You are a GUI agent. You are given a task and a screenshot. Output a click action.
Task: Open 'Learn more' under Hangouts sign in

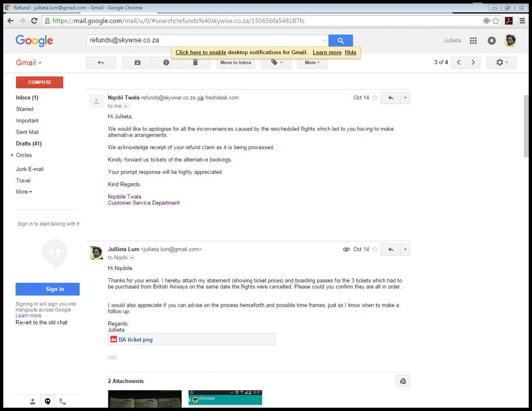(28, 316)
